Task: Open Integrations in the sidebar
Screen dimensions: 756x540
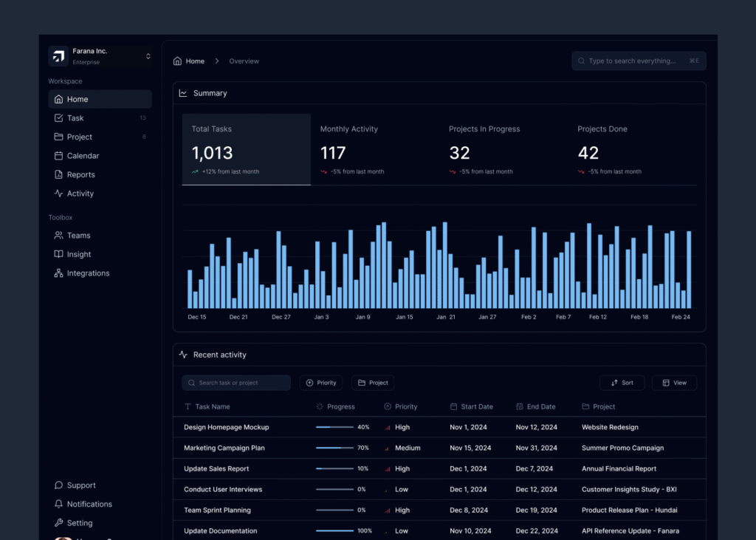Action: point(88,273)
